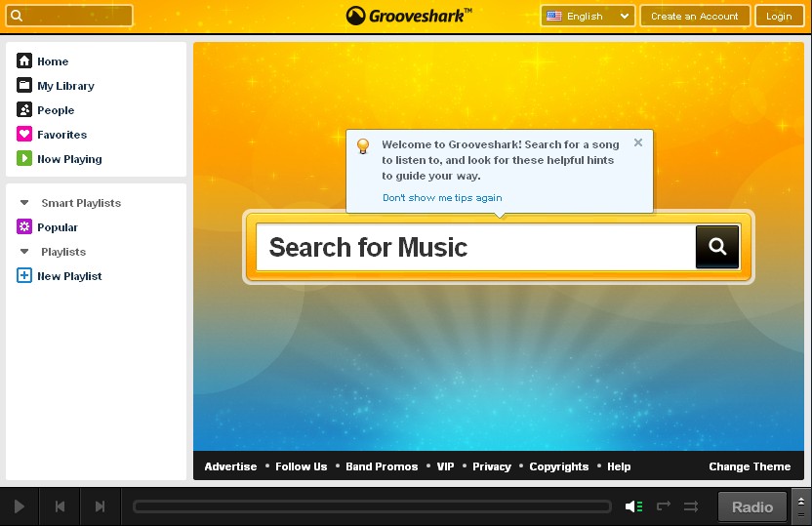Open the English language dropdown
Viewport: 812px width, 526px height.
coord(588,16)
